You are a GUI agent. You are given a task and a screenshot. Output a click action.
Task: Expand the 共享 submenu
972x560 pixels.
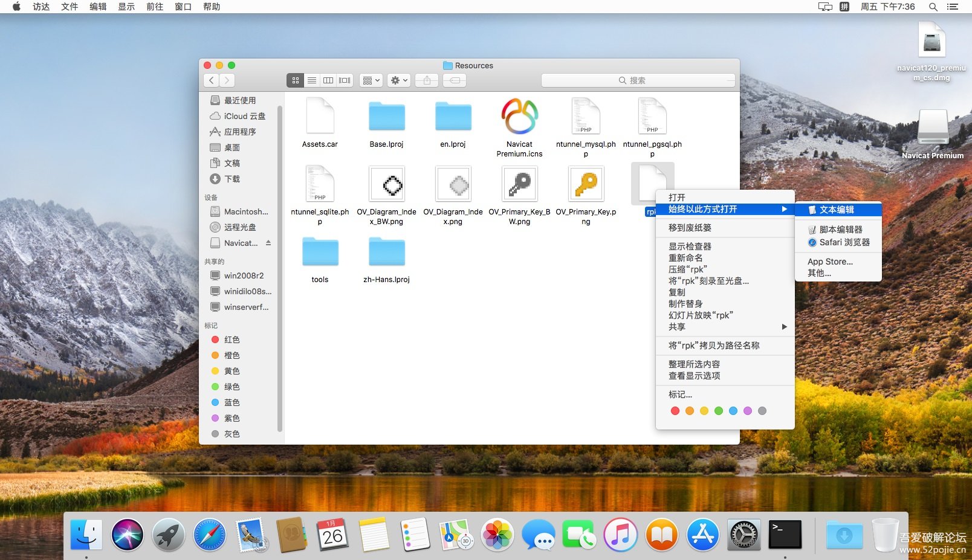pyautogui.click(x=725, y=327)
